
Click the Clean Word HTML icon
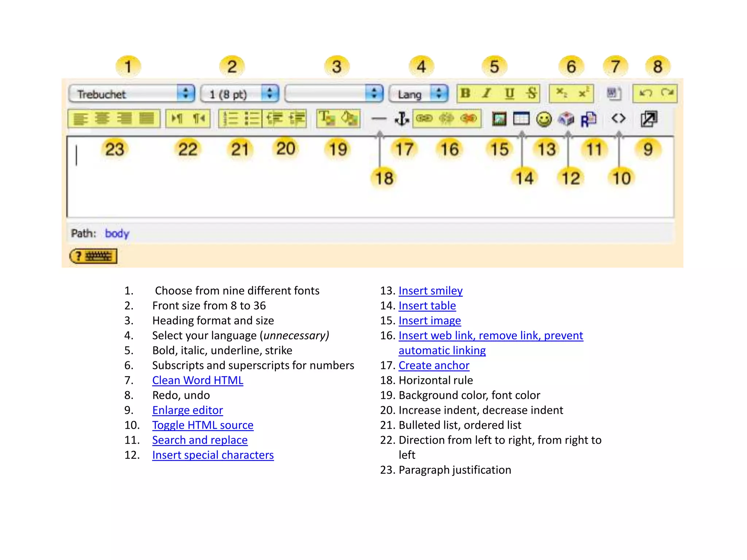614,93
